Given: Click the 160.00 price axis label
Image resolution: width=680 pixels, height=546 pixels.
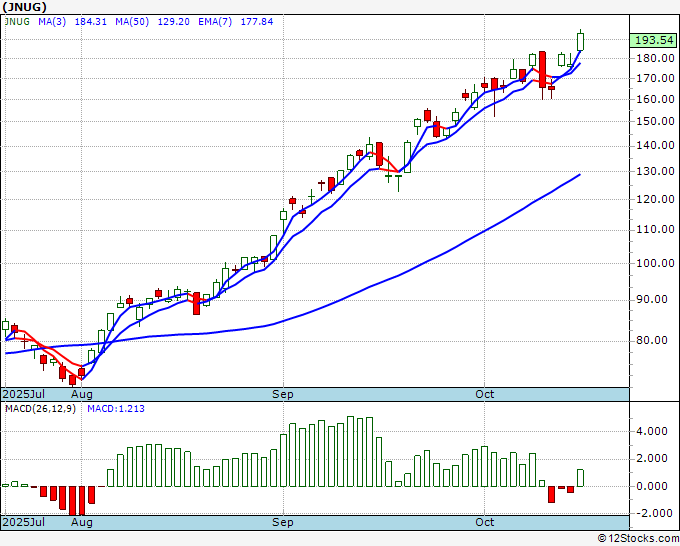Looking at the screenshot, I should [655, 99].
